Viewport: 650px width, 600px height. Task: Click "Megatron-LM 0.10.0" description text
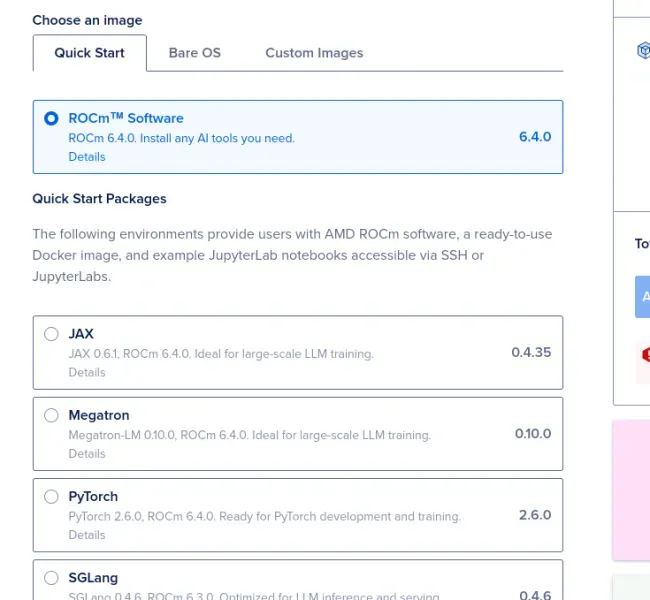(250, 435)
